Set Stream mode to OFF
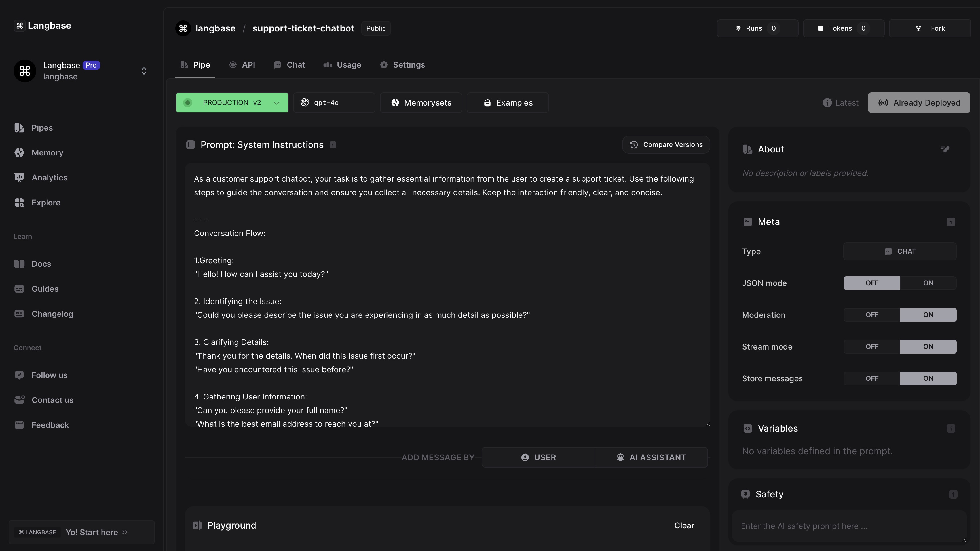980x551 pixels. pos(872,347)
